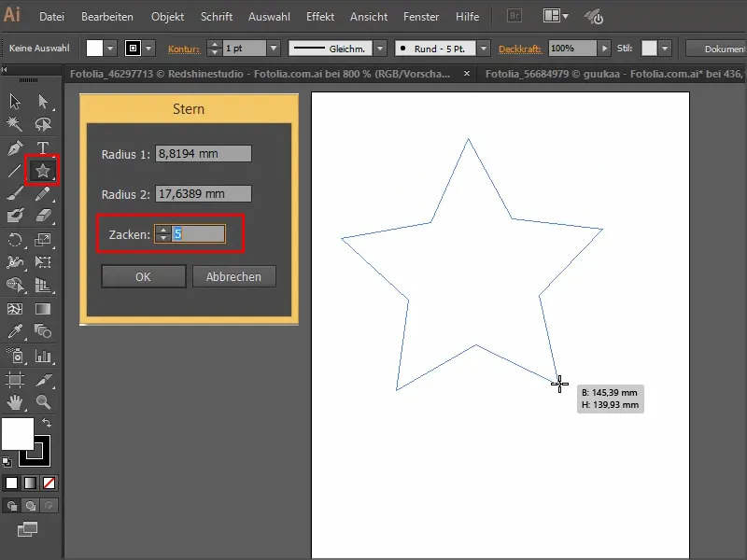
Task: Open Deckkraft transparency panel link
Action: [x=520, y=49]
